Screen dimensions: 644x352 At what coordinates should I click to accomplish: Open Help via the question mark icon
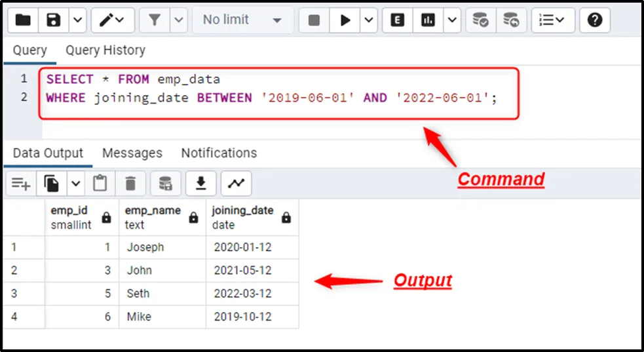point(594,20)
